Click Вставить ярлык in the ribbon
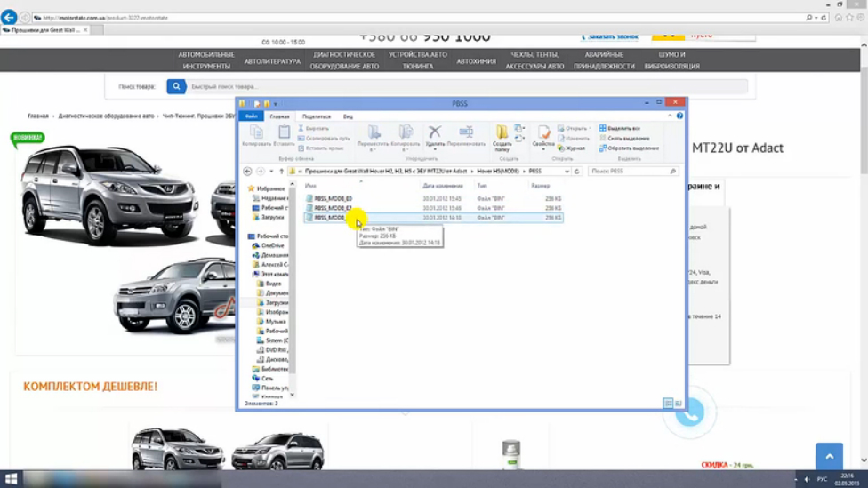 (320, 148)
